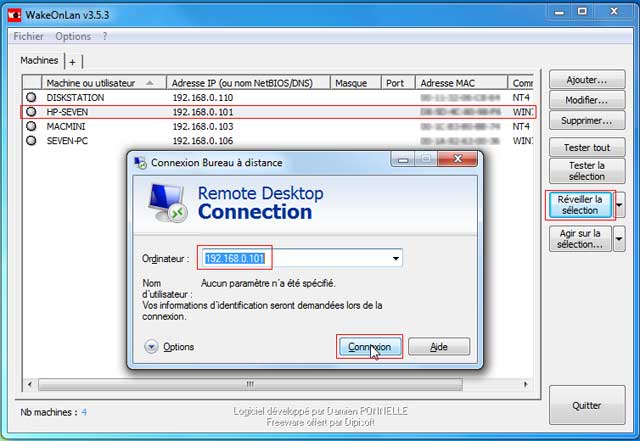Open dropdown arrow beside Agir sur la sélection
640x441 pixels.
coord(619,238)
